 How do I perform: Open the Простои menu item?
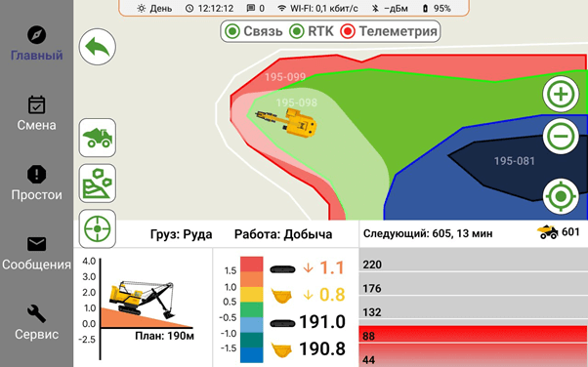[x=36, y=183]
